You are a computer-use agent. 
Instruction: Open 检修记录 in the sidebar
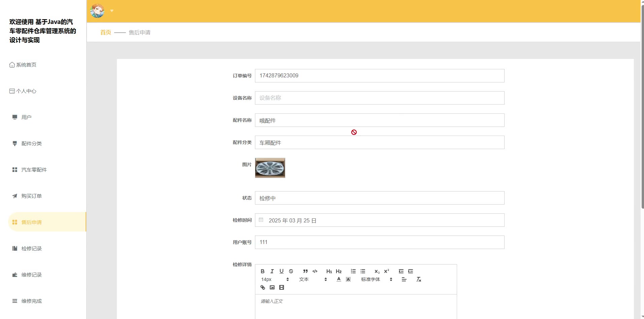coord(31,248)
